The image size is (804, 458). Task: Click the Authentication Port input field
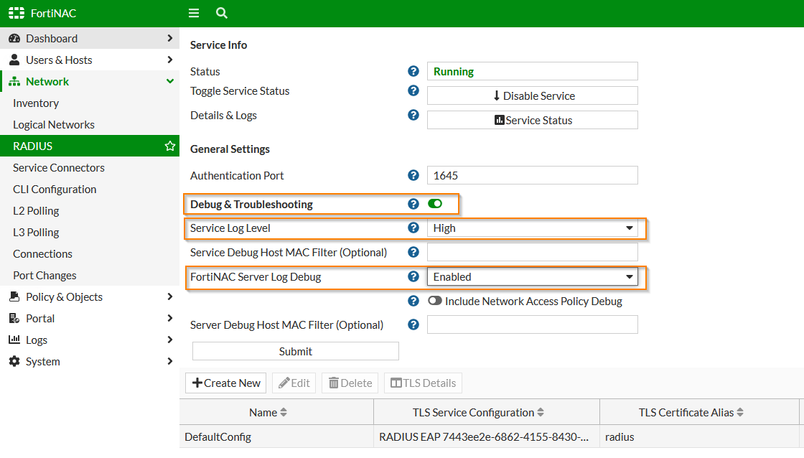point(532,176)
